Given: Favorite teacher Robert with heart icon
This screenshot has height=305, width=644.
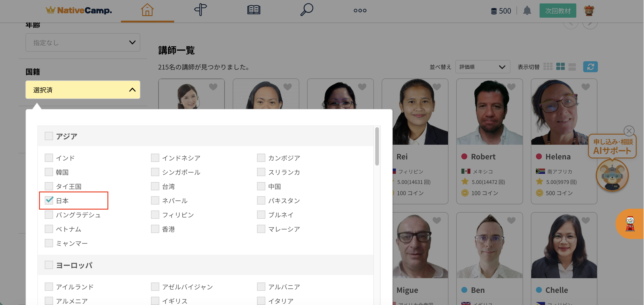Looking at the screenshot, I should 511,87.
